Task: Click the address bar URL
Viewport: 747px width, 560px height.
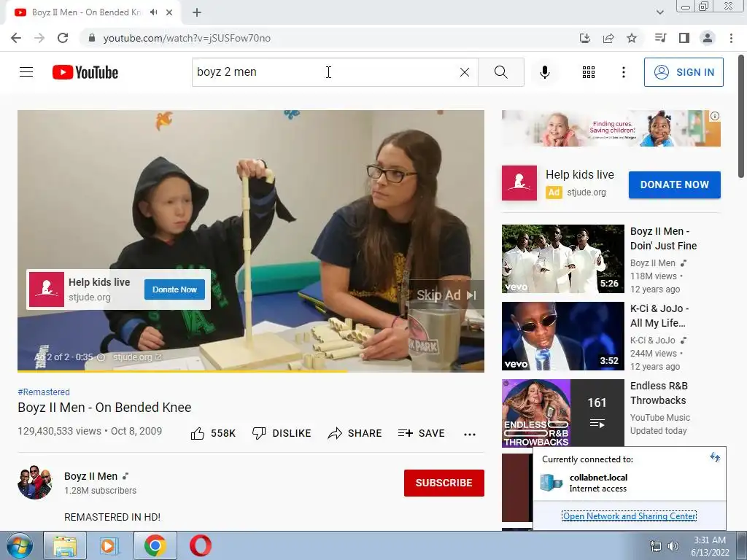Action: (x=187, y=38)
